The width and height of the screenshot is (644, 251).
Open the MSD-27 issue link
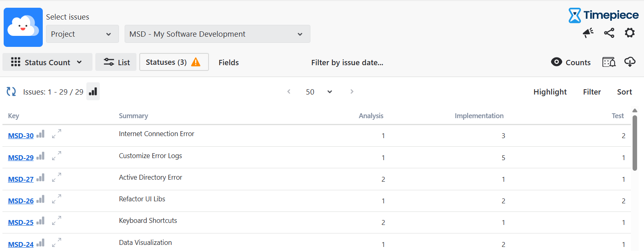point(21,179)
